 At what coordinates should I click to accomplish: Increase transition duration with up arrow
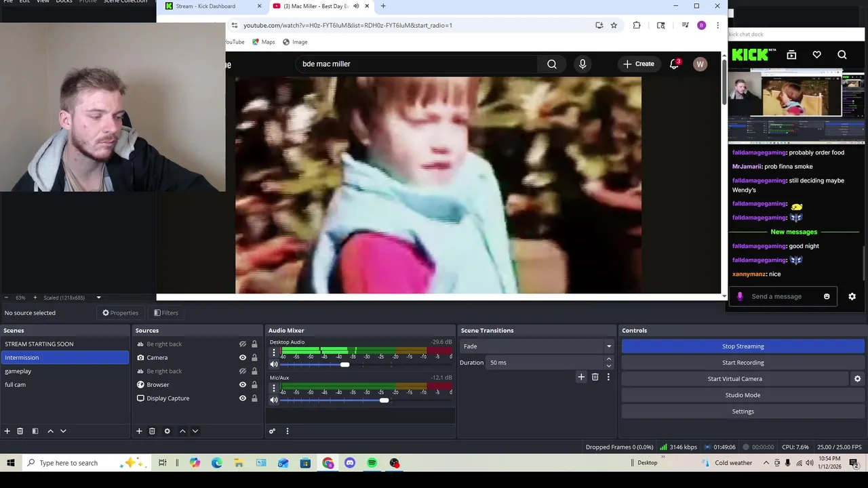pos(608,359)
